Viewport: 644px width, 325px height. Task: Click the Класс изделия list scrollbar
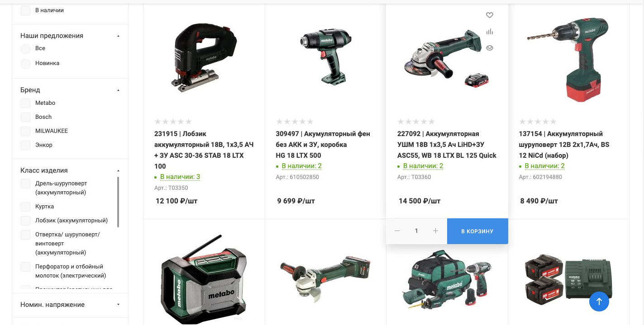[118, 202]
